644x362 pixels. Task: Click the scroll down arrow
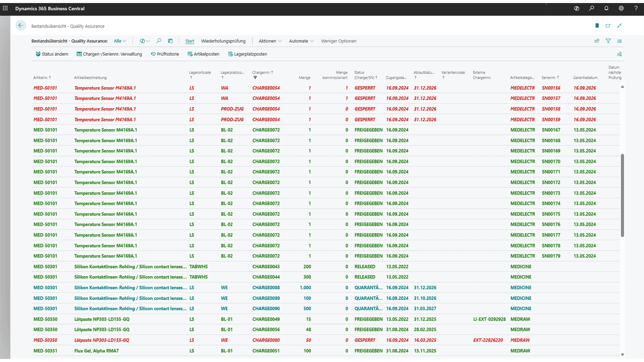point(622,355)
